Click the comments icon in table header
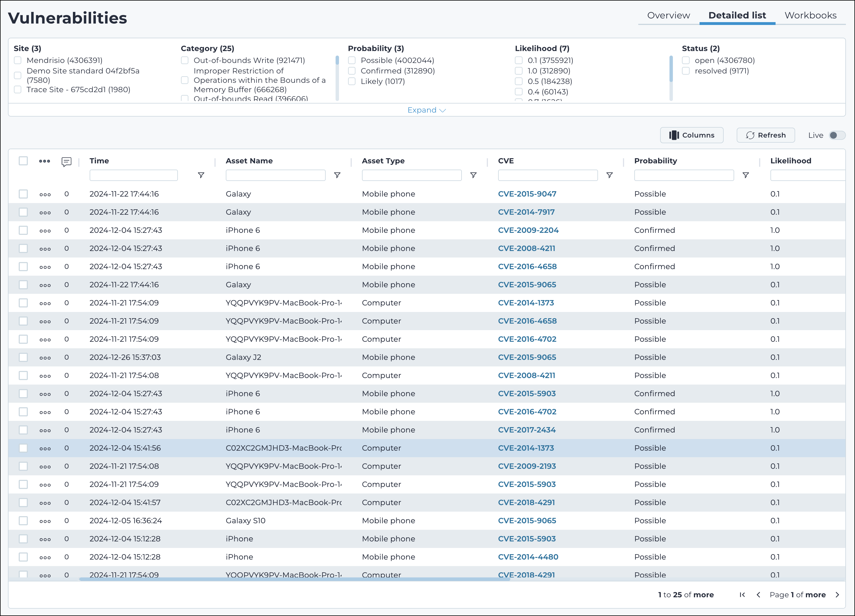 coord(66,162)
